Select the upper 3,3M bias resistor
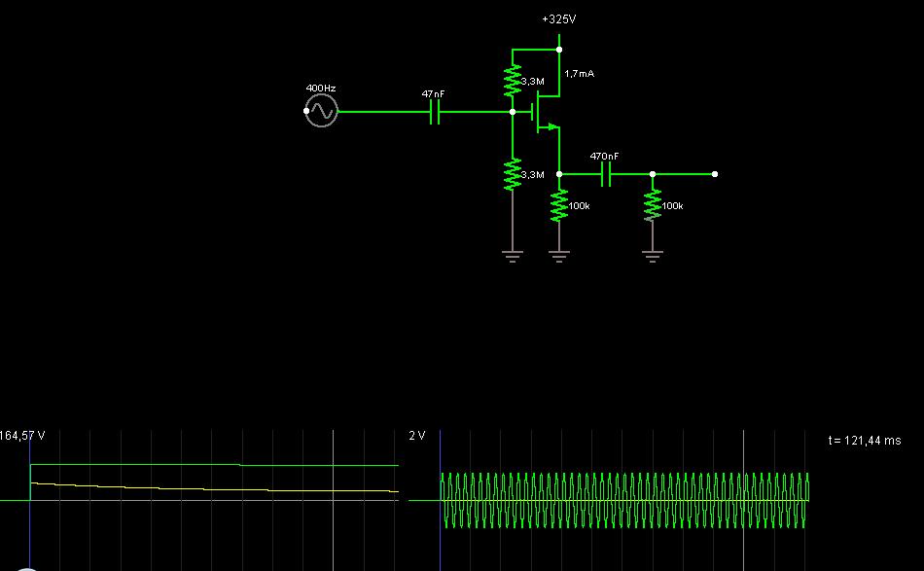The width and height of the screenshot is (924, 571). tap(512, 81)
